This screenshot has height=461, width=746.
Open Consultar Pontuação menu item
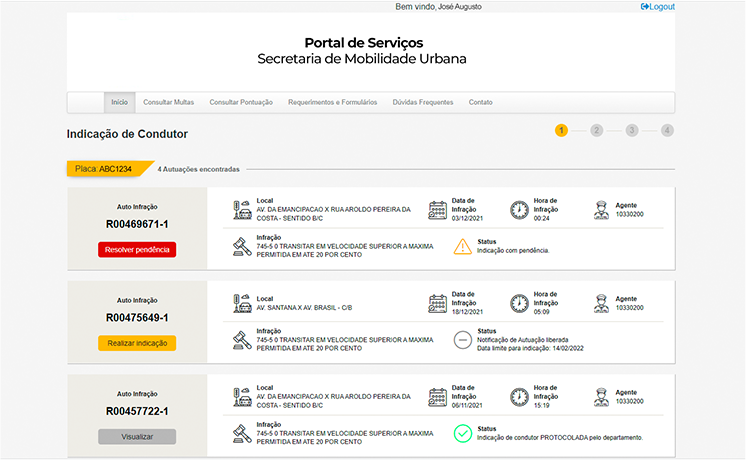(x=241, y=102)
